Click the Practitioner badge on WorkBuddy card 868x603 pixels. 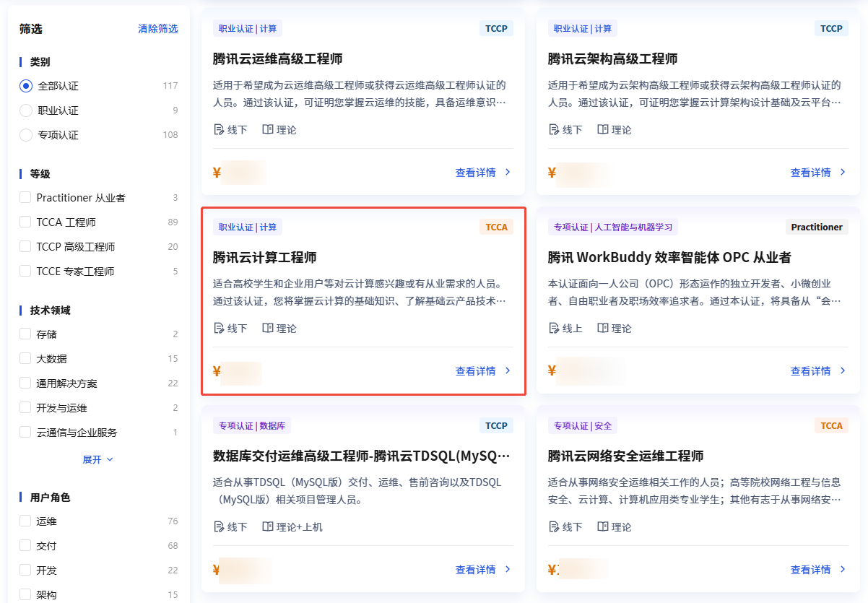(817, 227)
